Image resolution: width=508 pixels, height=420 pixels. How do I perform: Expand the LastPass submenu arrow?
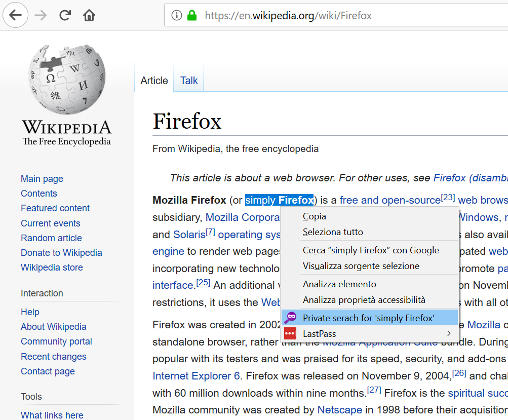(449, 333)
